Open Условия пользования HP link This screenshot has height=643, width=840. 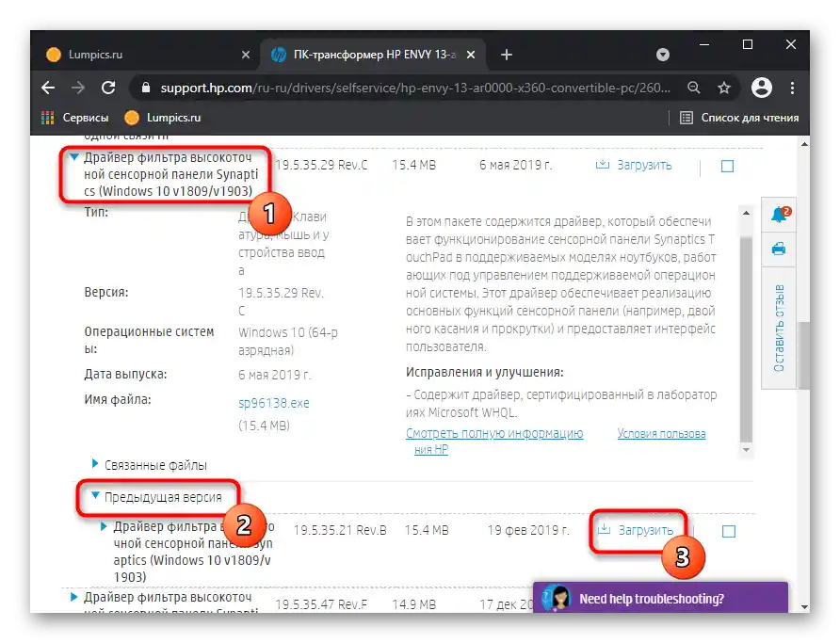[662, 434]
